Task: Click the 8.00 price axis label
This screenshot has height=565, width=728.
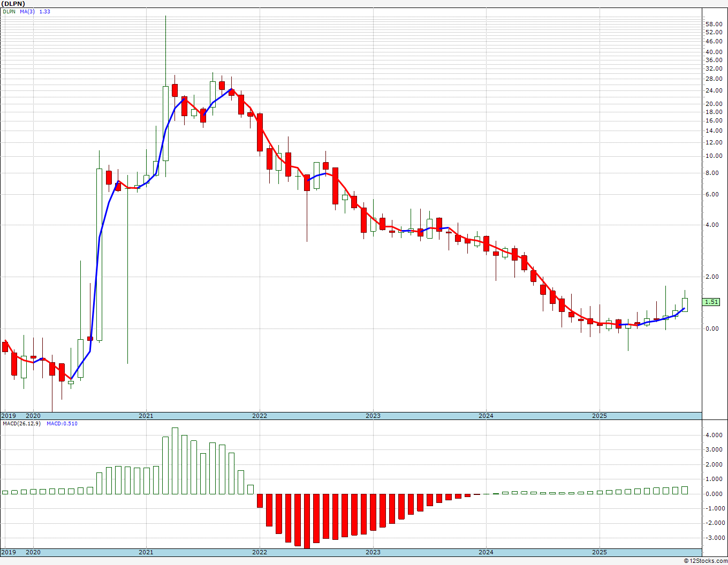Action: pyautogui.click(x=711, y=173)
